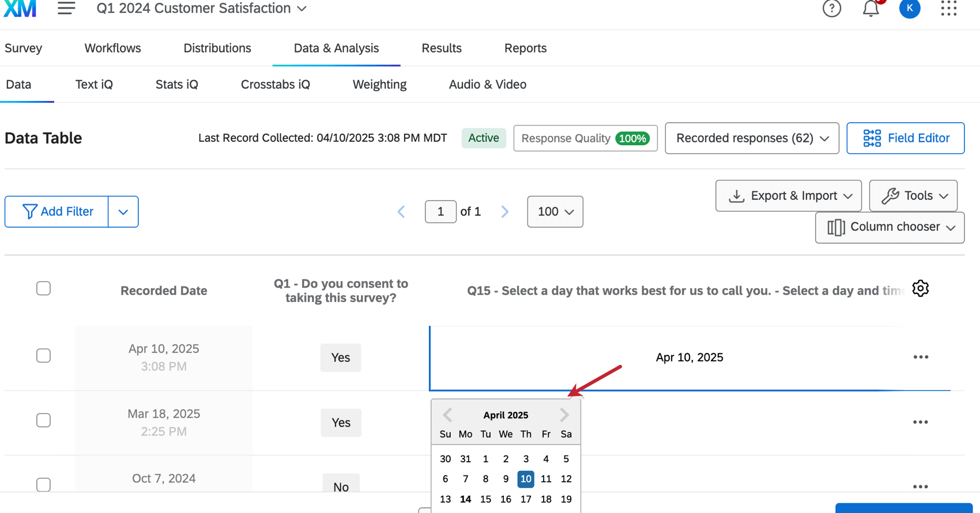
Task: Select the Apr 10, 2025 response checkbox
Action: click(43, 356)
